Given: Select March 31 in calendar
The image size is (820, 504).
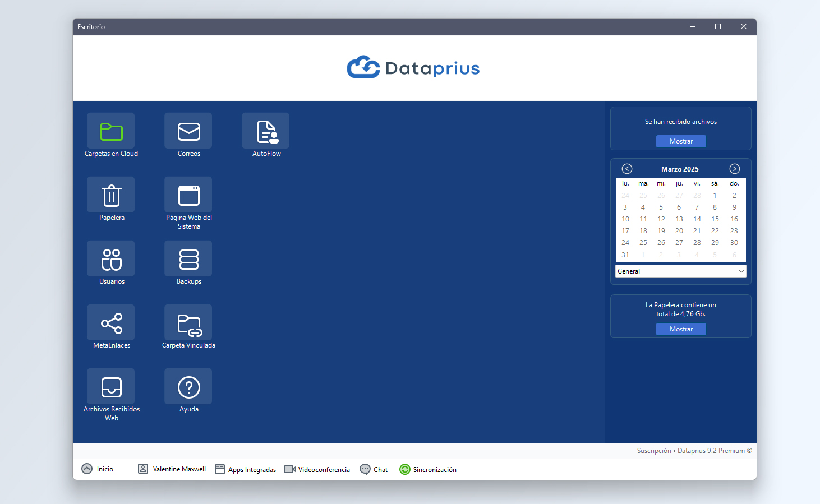Looking at the screenshot, I should pos(625,255).
